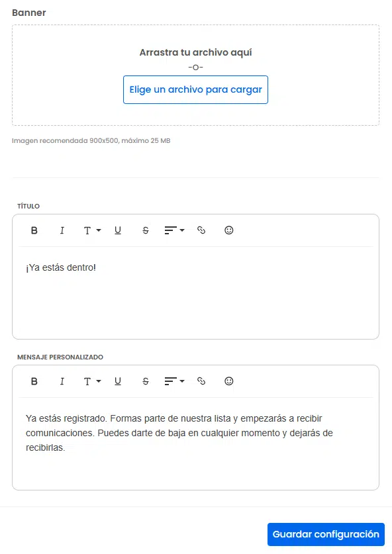Apply italic in Mensaje Personalizado editor
392x554 pixels.
click(x=62, y=381)
